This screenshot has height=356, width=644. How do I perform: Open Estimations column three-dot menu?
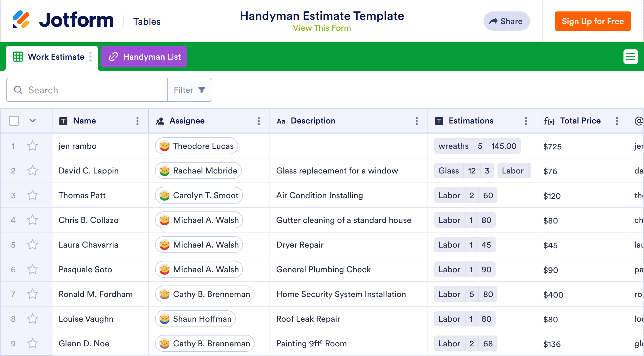tap(526, 121)
